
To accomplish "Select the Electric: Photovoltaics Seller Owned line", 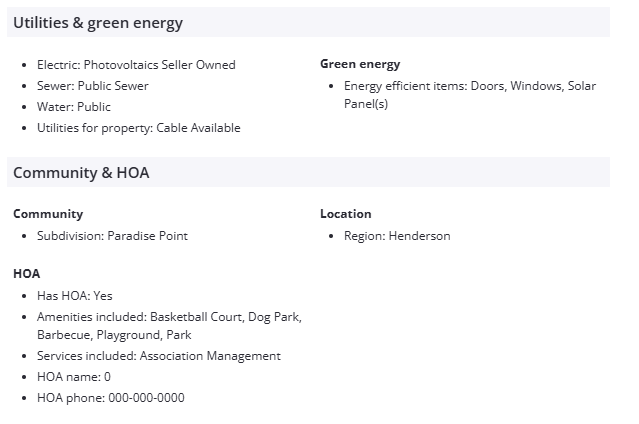I will tap(136, 65).
